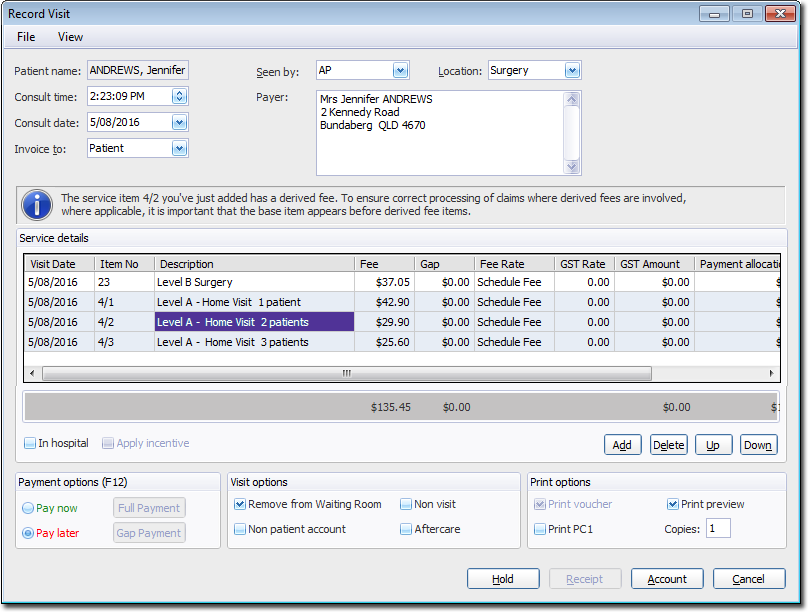Toggle the Print preview checkbox
Image resolution: width=808 pixels, height=612 pixels.
pos(673,505)
